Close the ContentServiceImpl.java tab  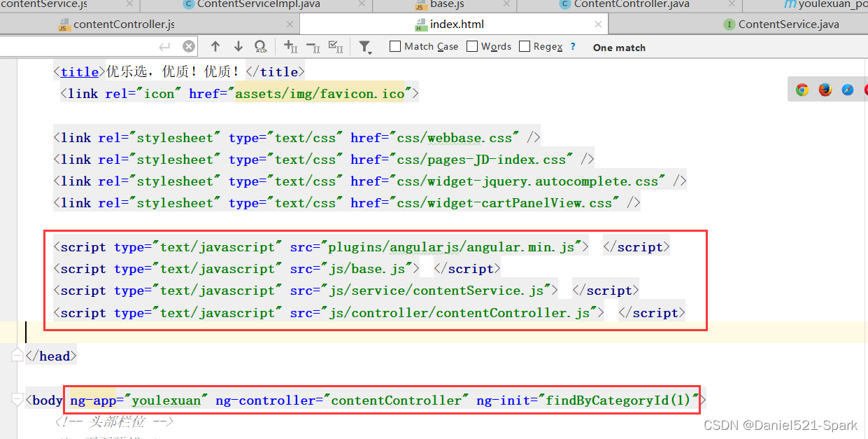pos(362,4)
